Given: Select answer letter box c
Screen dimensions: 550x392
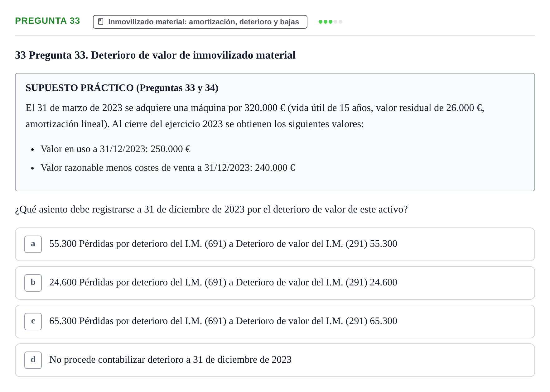Looking at the screenshot, I should (33, 322).
